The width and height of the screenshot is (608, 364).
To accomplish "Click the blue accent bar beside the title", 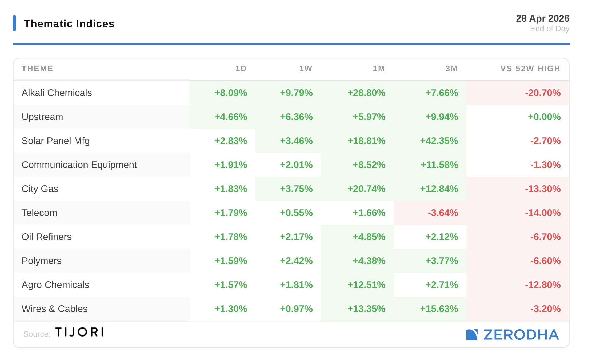I will pos(14,23).
